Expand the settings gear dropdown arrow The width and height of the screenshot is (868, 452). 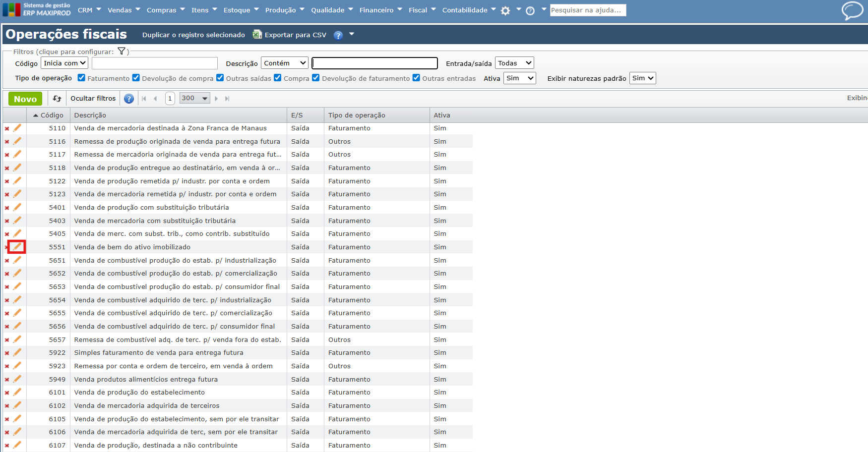(519, 9)
